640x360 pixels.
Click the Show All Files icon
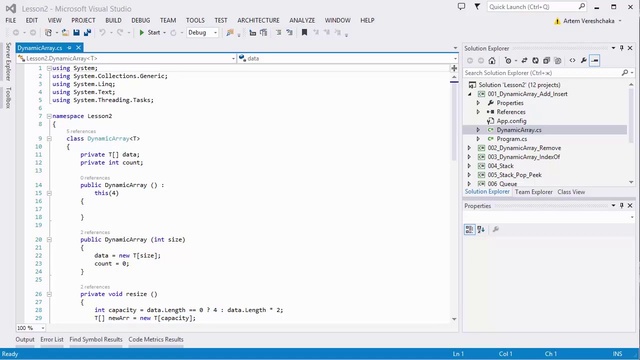click(558, 61)
